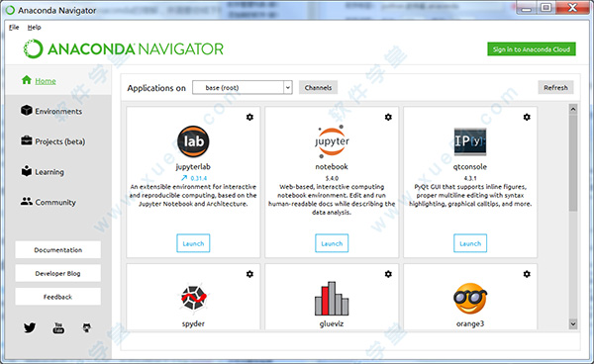Image resolution: width=594 pixels, height=364 pixels.
Task: Click the 'Applications on' label
Action: pyautogui.click(x=156, y=88)
